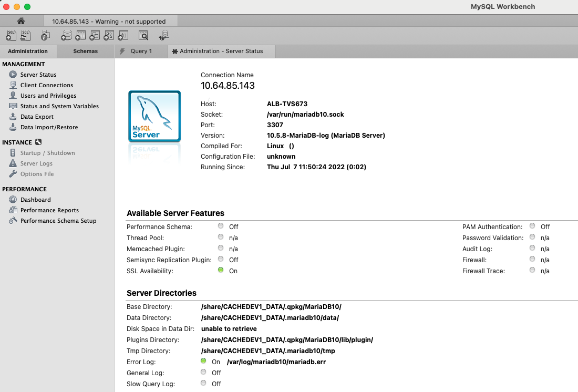The image size is (578, 392).
Task: Click the Users and Privileges icon
Action: click(13, 96)
